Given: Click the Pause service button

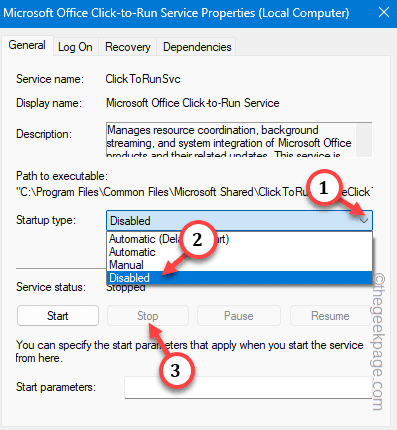Looking at the screenshot, I should click(239, 316).
